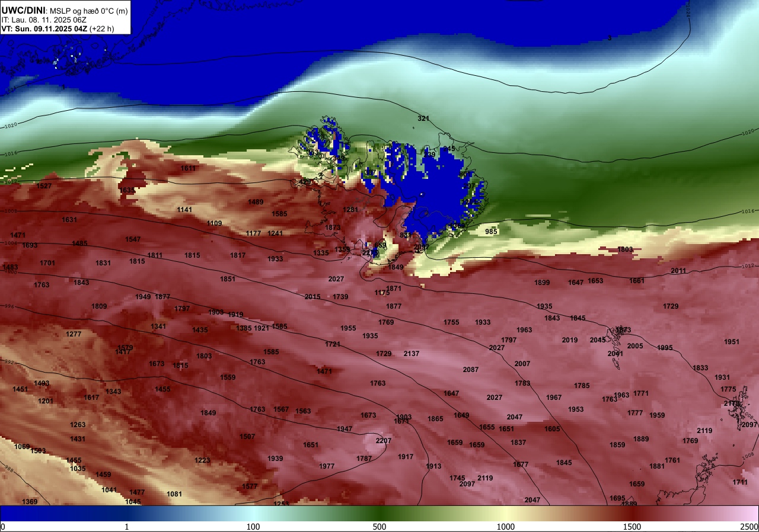Click the color scale label 2500
The width and height of the screenshot is (759, 532).
[750, 527]
